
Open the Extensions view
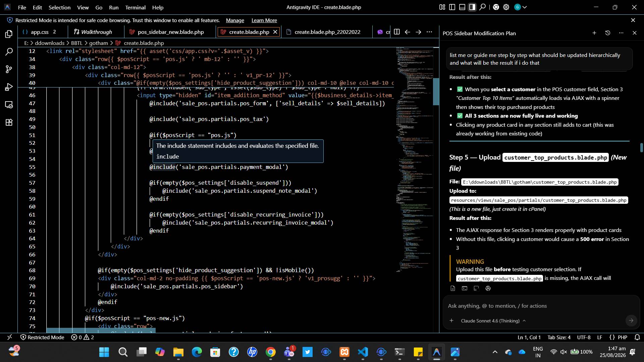(9, 122)
